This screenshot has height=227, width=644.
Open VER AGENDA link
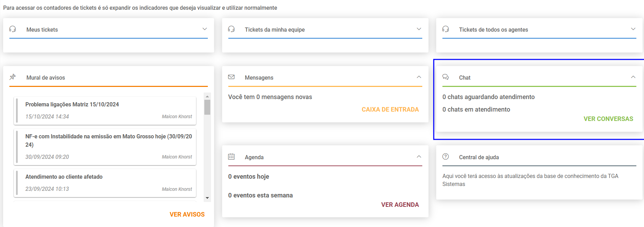tap(400, 205)
